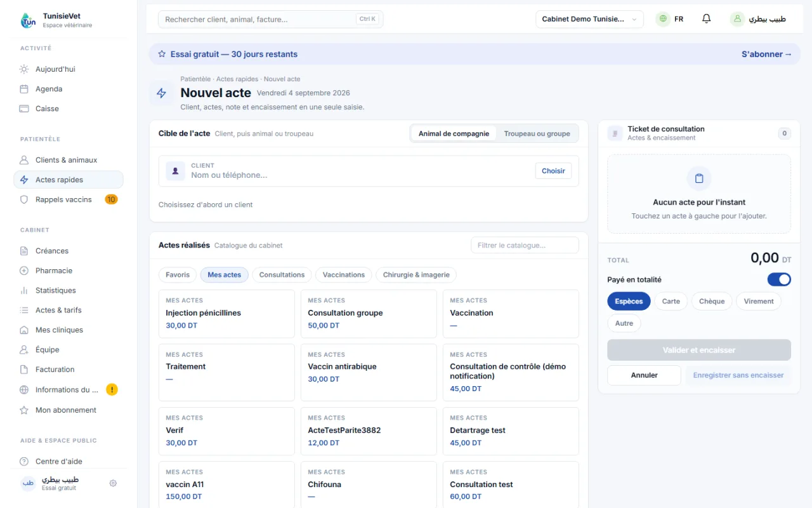Add the Consultation de contrôle act card
The image size is (812, 508).
pos(511,373)
